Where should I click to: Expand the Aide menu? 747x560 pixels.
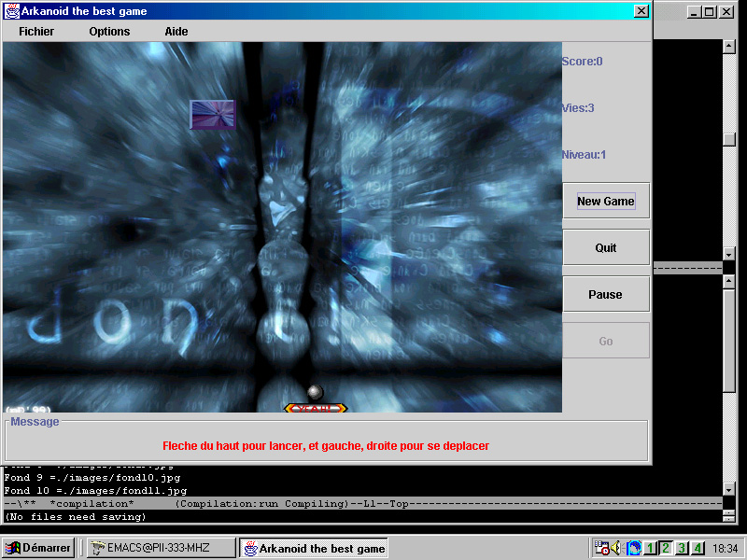click(176, 32)
